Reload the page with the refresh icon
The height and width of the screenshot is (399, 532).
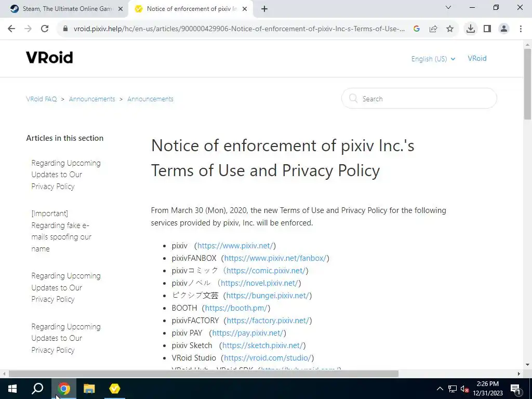45,29
